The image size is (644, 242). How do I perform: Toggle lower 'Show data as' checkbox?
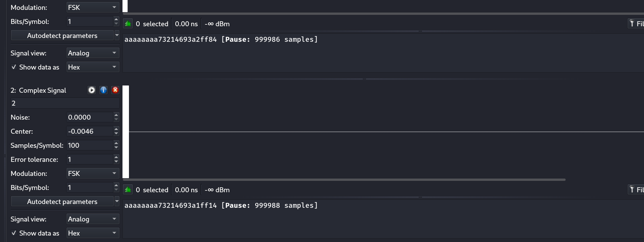[14, 233]
